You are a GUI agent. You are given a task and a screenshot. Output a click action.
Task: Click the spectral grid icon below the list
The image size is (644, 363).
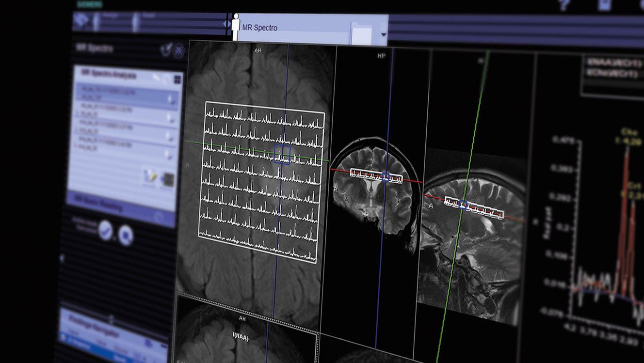click(x=168, y=179)
